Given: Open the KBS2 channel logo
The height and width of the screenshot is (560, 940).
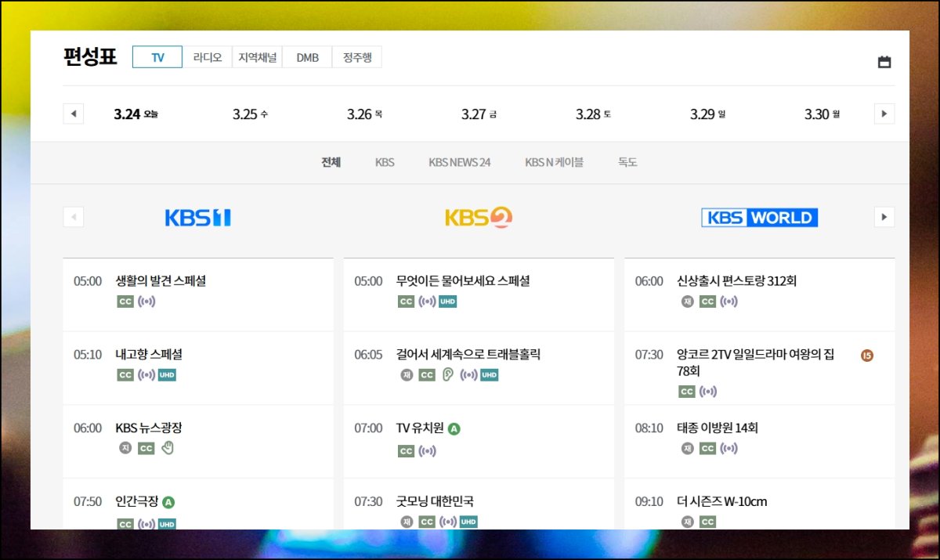Looking at the screenshot, I should (x=479, y=217).
